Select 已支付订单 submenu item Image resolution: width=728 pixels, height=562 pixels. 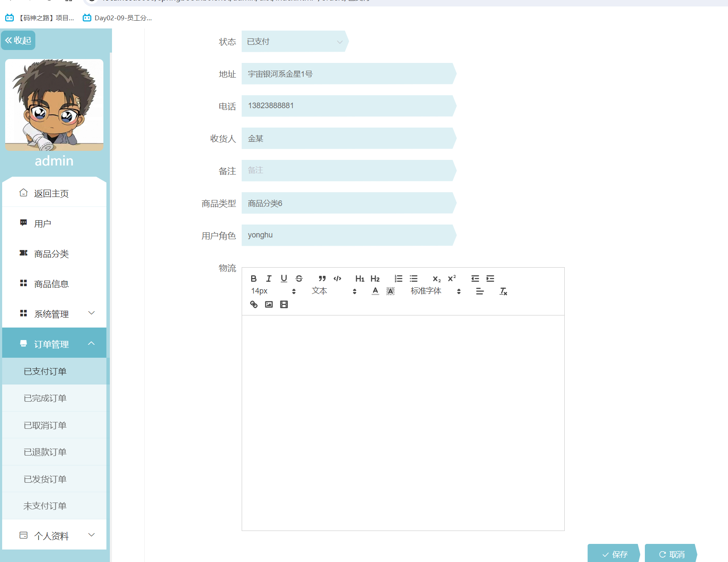coord(54,371)
